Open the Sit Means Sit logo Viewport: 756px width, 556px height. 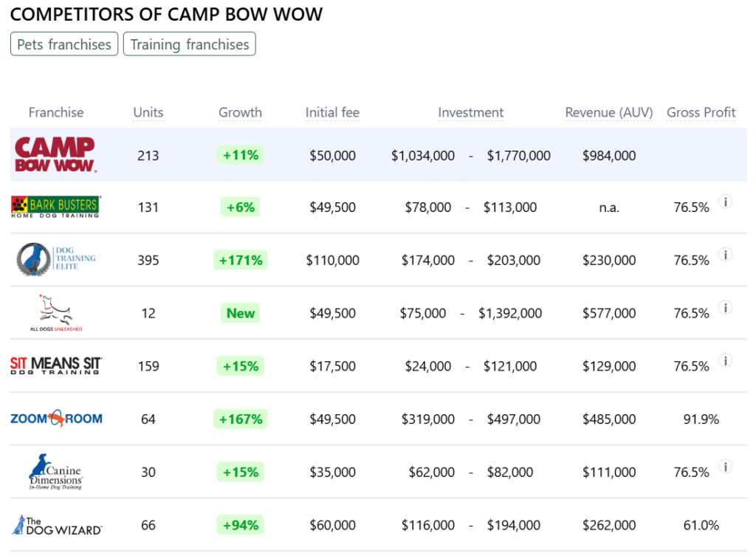[56, 365]
